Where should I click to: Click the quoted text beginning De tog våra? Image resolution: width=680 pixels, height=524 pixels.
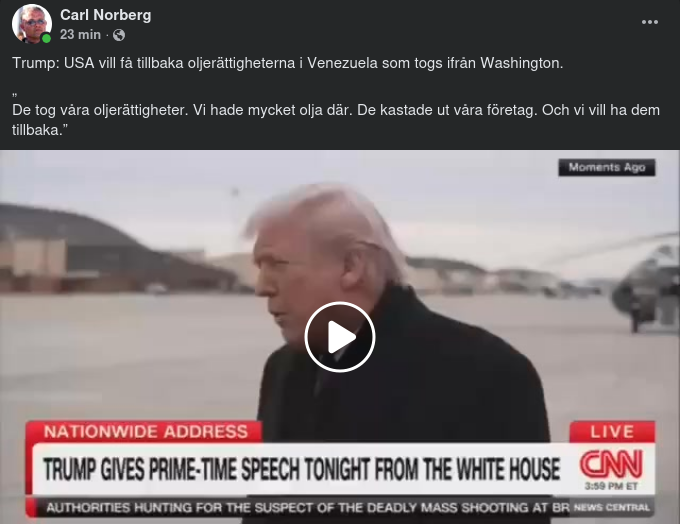coord(336,120)
